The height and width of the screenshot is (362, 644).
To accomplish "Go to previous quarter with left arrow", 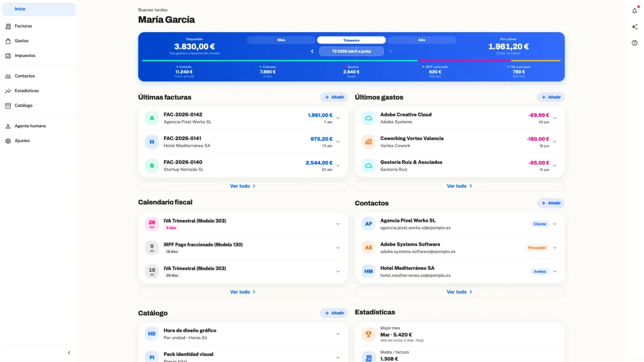I will click(312, 51).
